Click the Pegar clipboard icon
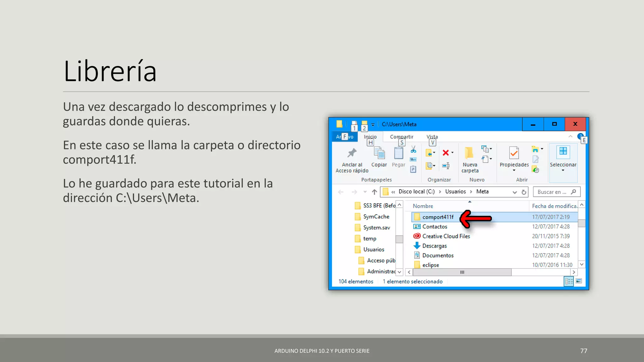 [x=398, y=153]
